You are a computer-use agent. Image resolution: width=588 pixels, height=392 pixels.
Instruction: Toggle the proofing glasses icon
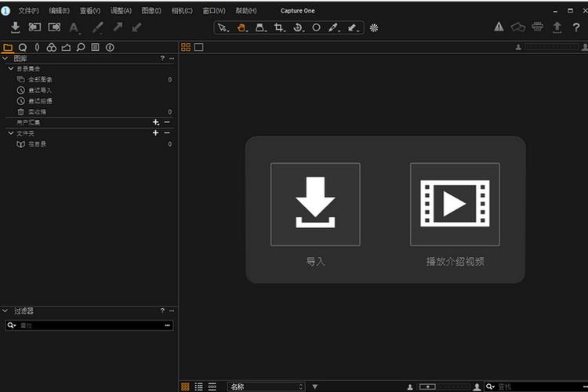518,27
